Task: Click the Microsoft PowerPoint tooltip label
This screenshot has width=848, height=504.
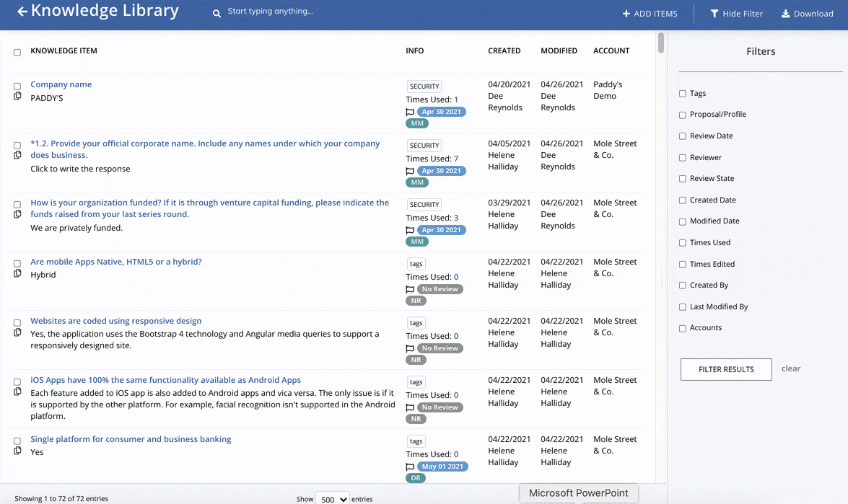Action: (x=578, y=493)
